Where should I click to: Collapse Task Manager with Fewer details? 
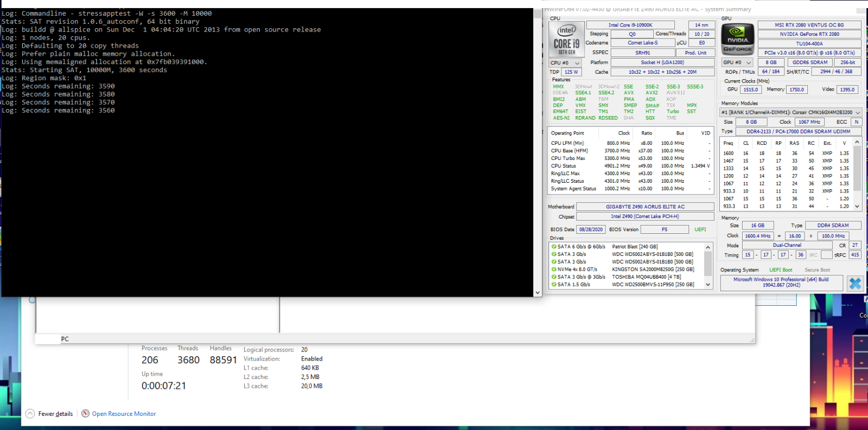(49, 414)
